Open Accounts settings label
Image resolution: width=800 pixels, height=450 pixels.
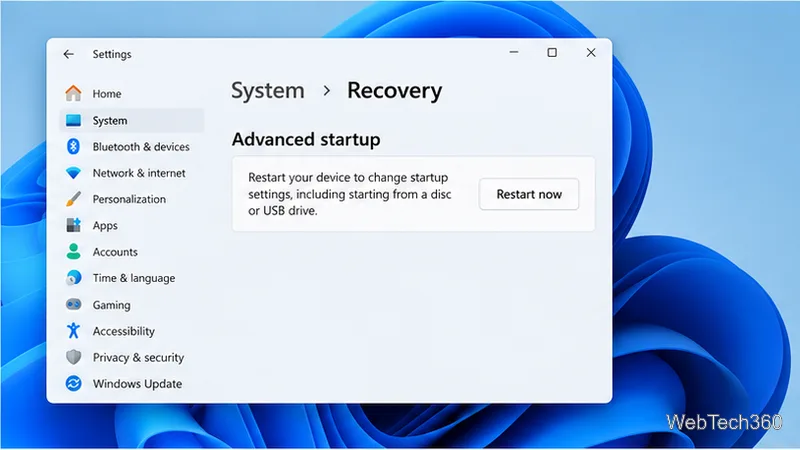(115, 252)
